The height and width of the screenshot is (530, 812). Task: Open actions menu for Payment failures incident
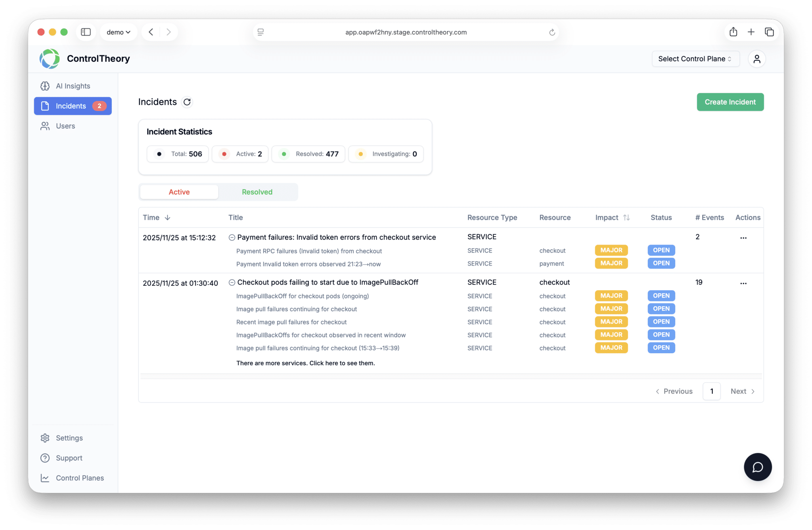743,238
